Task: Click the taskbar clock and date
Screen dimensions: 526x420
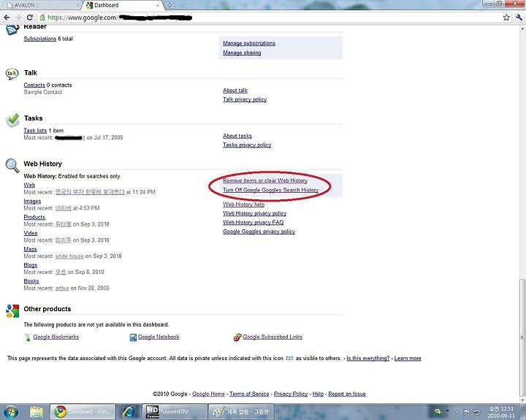Action: [501, 412]
